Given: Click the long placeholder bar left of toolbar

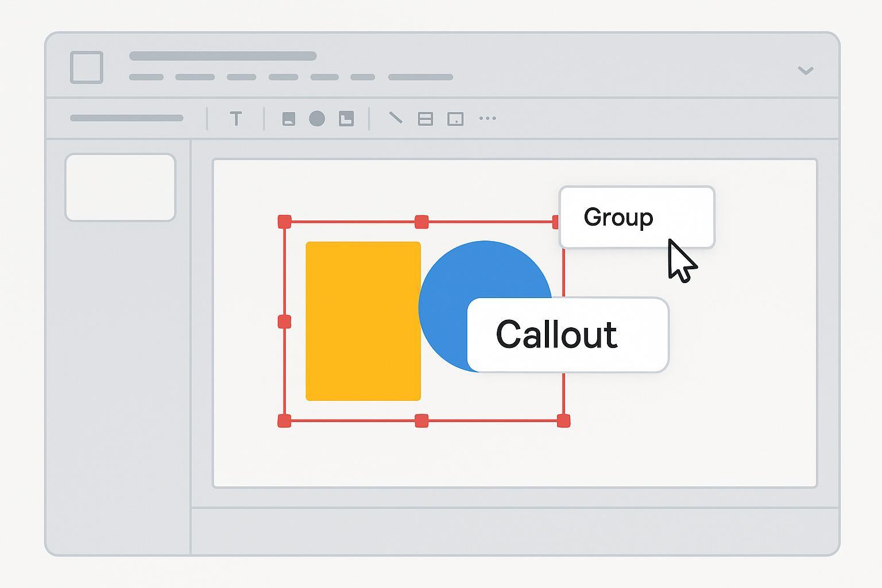Looking at the screenshot, I should pos(126,118).
